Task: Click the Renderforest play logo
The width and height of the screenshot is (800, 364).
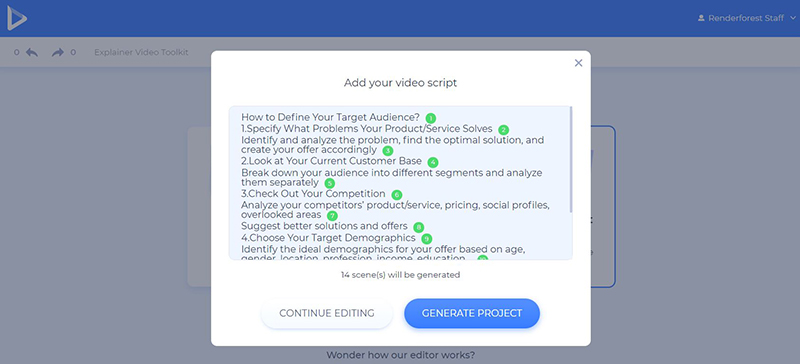Action: coord(17,18)
